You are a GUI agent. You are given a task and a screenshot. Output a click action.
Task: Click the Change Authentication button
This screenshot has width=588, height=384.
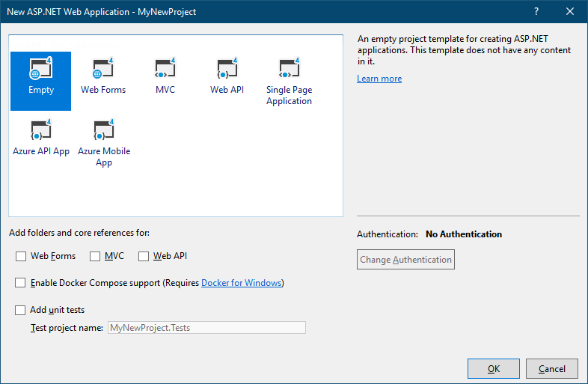point(405,260)
